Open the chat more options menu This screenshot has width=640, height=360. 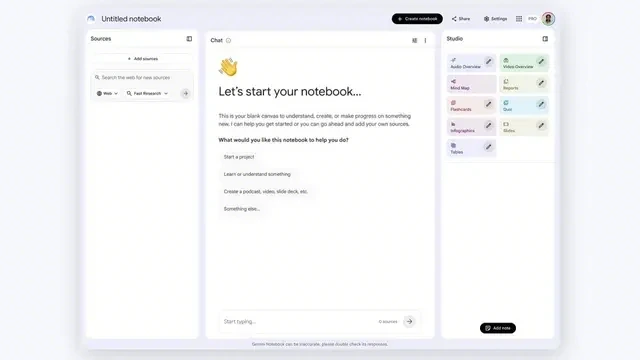click(x=425, y=40)
